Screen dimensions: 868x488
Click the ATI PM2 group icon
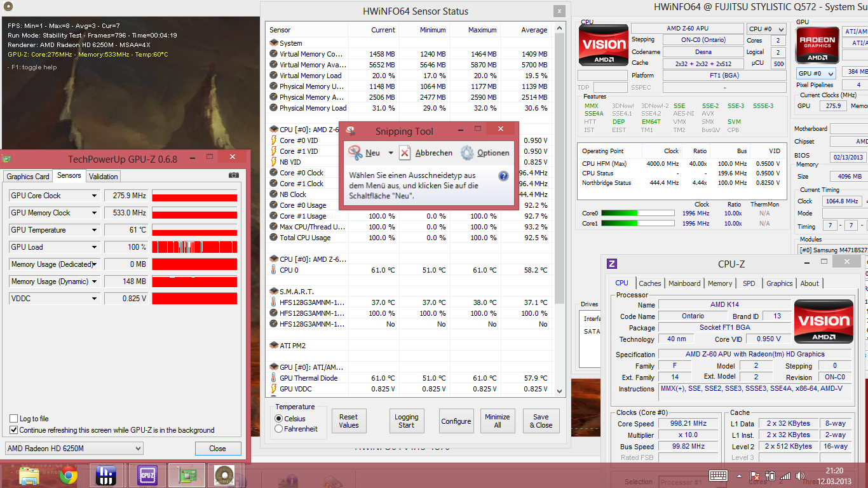click(274, 346)
